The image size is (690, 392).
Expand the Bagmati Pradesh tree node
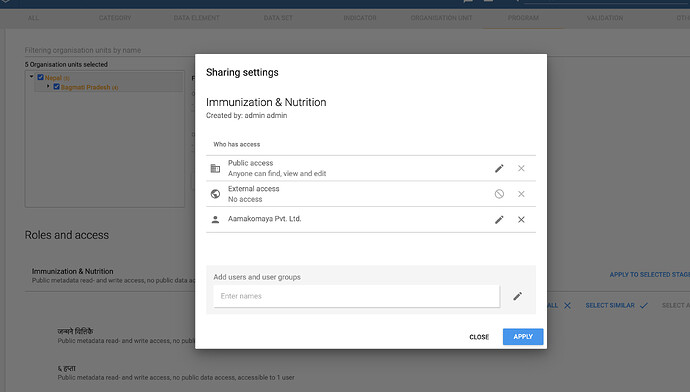48,86
